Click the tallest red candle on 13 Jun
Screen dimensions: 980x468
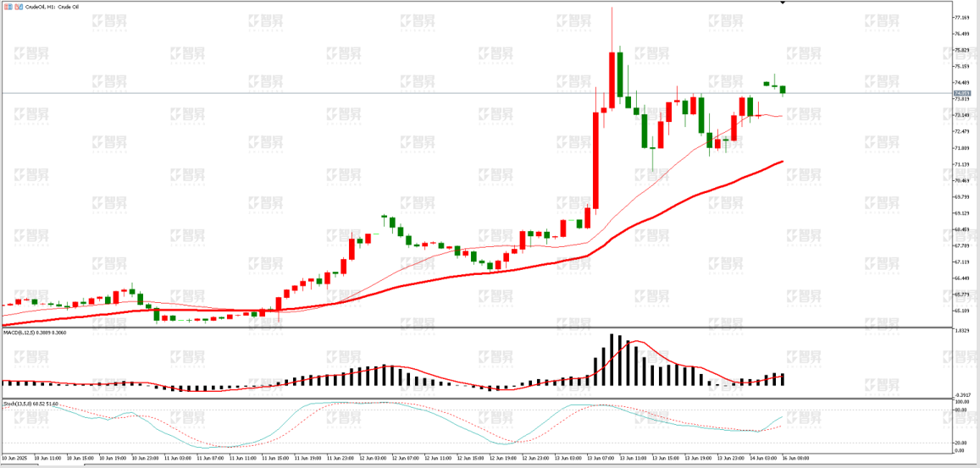[595, 160]
